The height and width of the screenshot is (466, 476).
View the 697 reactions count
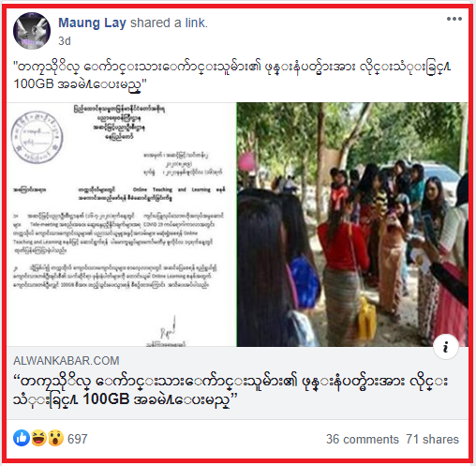78,439
